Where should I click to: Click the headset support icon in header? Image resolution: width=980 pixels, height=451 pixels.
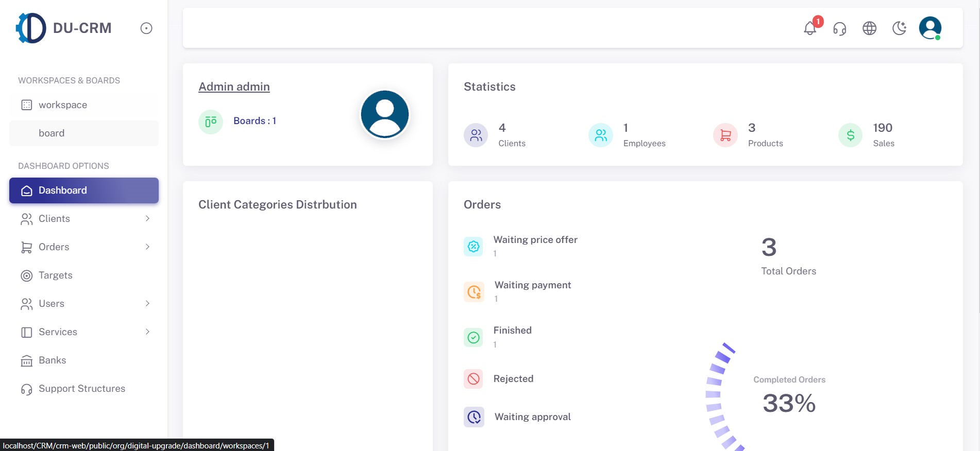pos(840,28)
